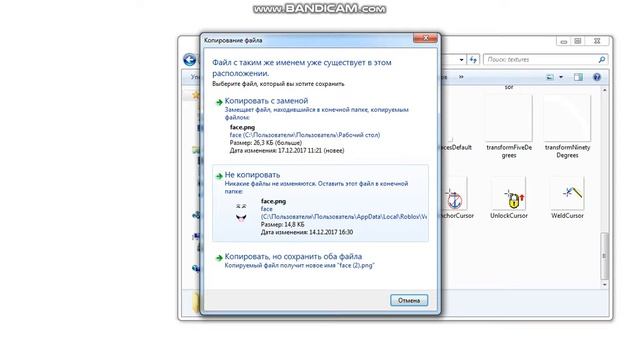Minimize the Explorer window

click(x=564, y=41)
